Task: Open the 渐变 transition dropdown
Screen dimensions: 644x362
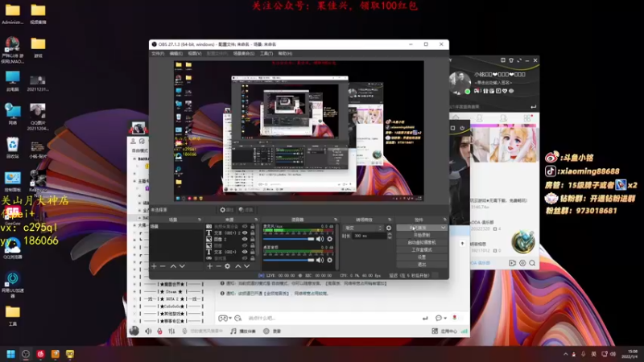Action: (364, 228)
